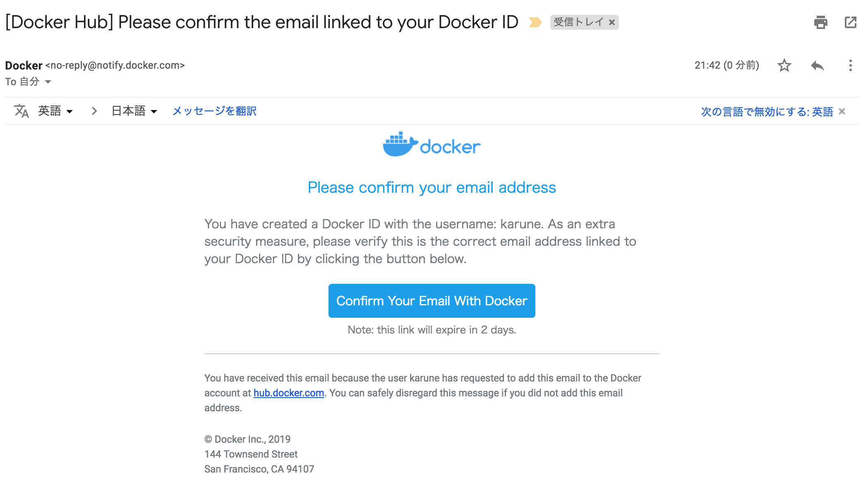
Task: Open the hub.docker.com link
Action: [289, 393]
